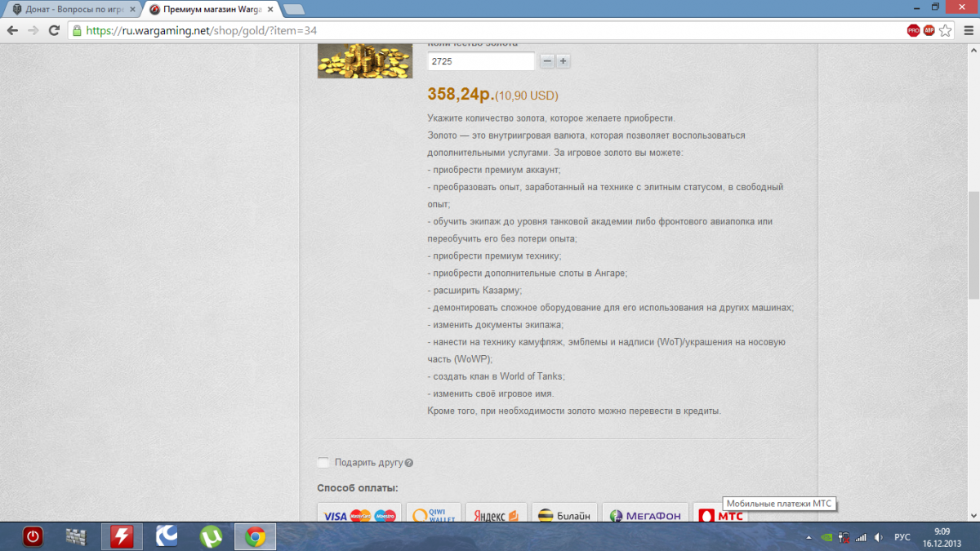Click the gold quantity field showing 2725
Viewport: 980px width, 551px height.
click(x=481, y=61)
